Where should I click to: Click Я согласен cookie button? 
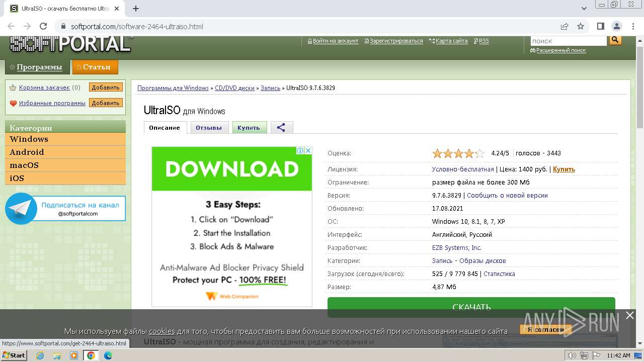click(546, 330)
